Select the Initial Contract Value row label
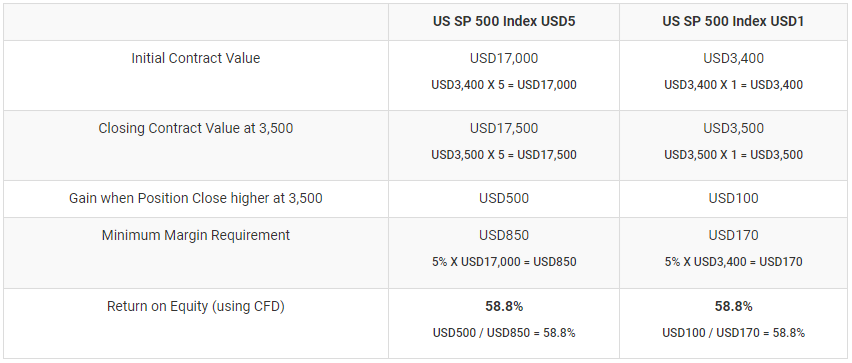The width and height of the screenshot is (852, 363). click(x=196, y=58)
